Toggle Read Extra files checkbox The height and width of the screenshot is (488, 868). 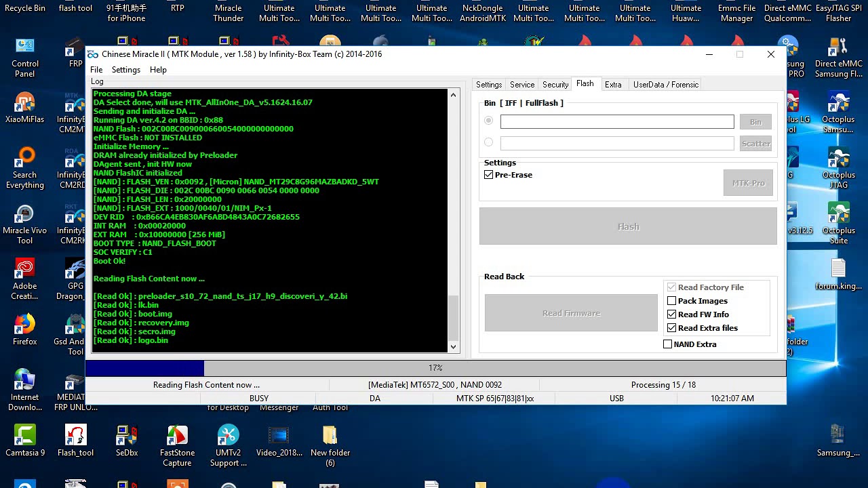[672, 328]
